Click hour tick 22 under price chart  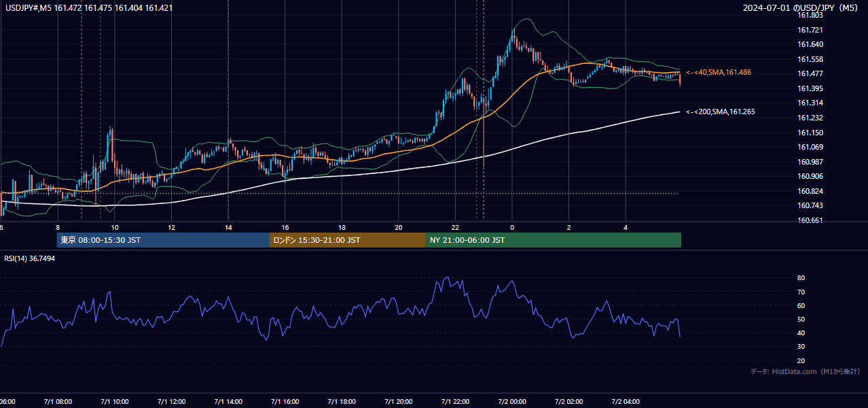tap(456, 227)
